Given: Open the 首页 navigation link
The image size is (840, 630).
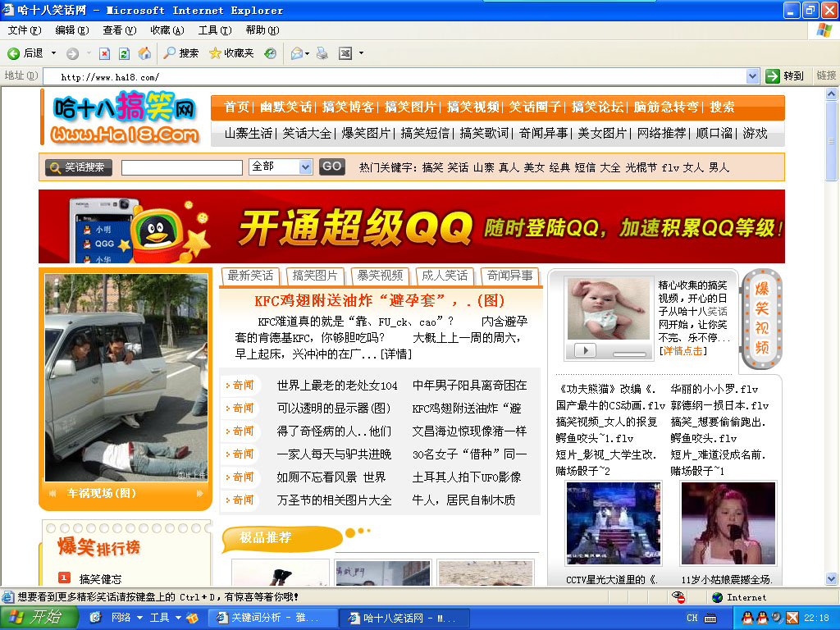Looking at the screenshot, I should [237, 107].
